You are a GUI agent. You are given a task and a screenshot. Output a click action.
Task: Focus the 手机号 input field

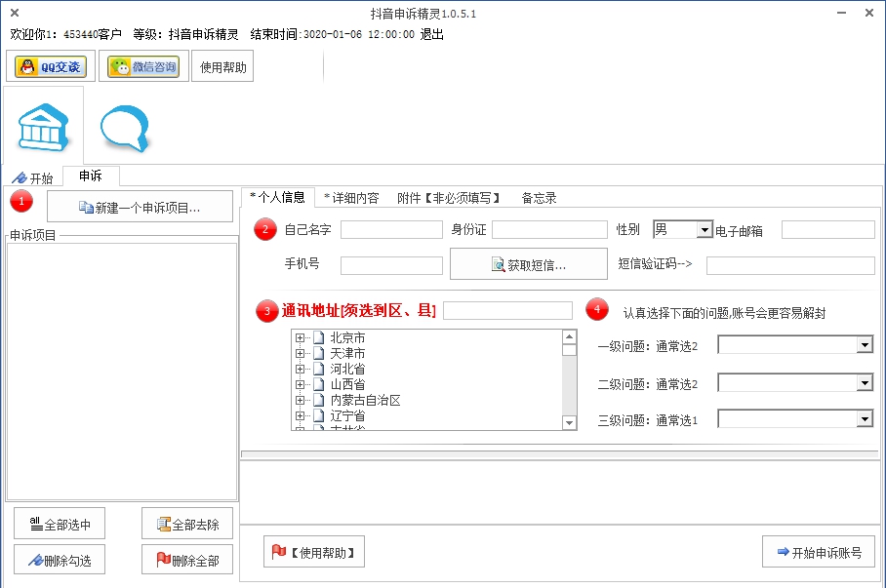click(x=391, y=265)
